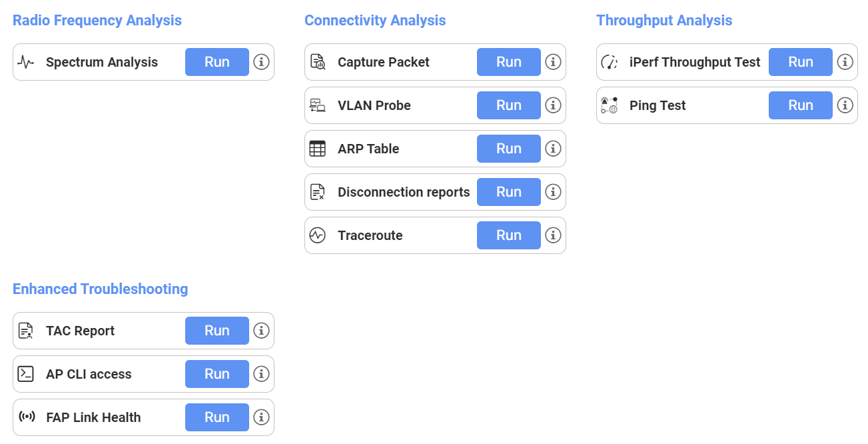Viewport: 868px width, 444px height.
Task: Open the info tooltip for TAC Report
Action: click(x=261, y=330)
